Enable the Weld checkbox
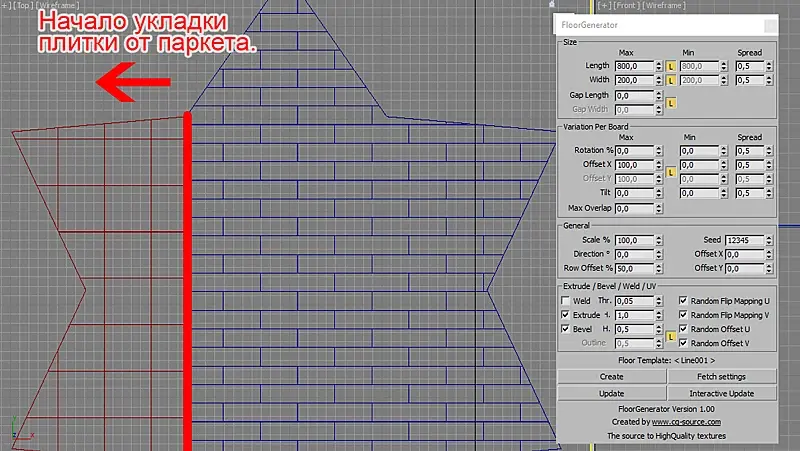Viewport: 800px width, 451px height. coord(565,301)
